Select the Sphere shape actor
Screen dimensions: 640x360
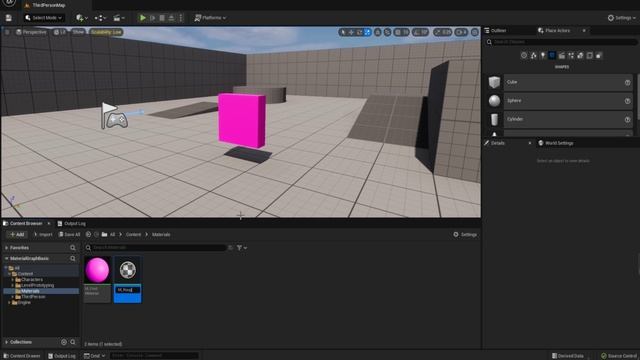coord(560,101)
